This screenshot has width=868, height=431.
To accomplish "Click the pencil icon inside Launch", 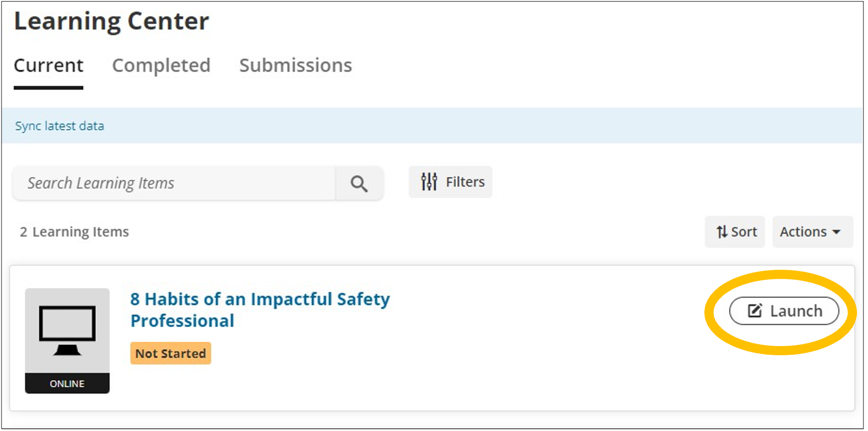I will pyautogui.click(x=754, y=310).
